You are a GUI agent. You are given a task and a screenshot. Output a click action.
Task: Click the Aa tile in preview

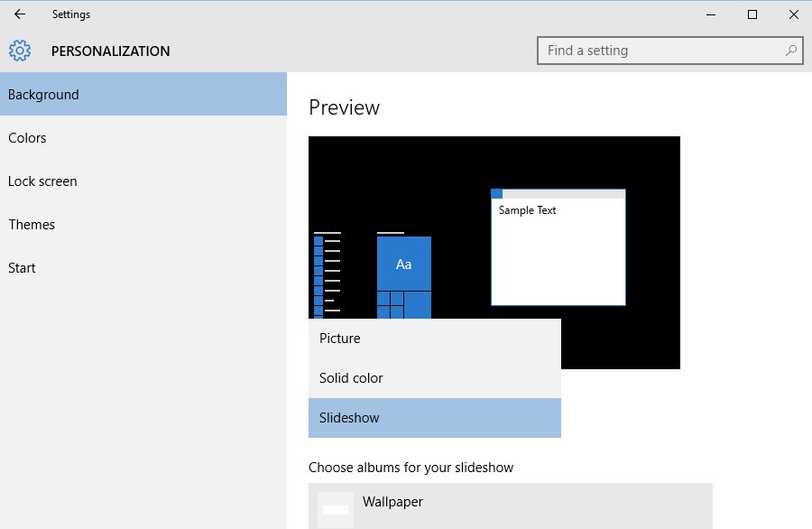click(x=404, y=264)
